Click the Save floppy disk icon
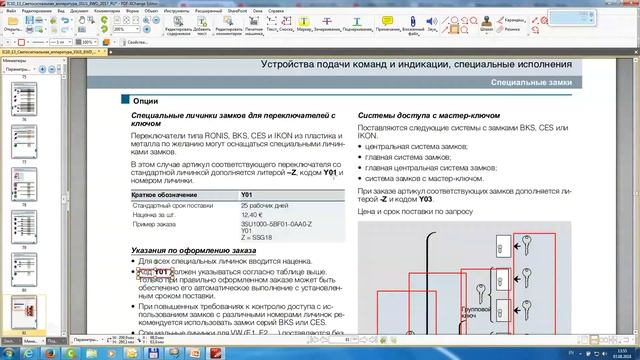The image size is (640, 360). (x=29, y=20)
